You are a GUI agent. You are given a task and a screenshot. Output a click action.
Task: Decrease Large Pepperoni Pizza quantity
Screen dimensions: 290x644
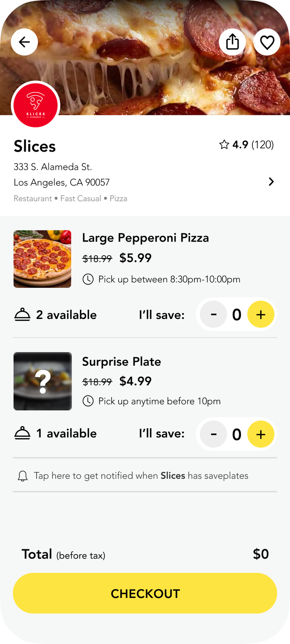[214, 315]
